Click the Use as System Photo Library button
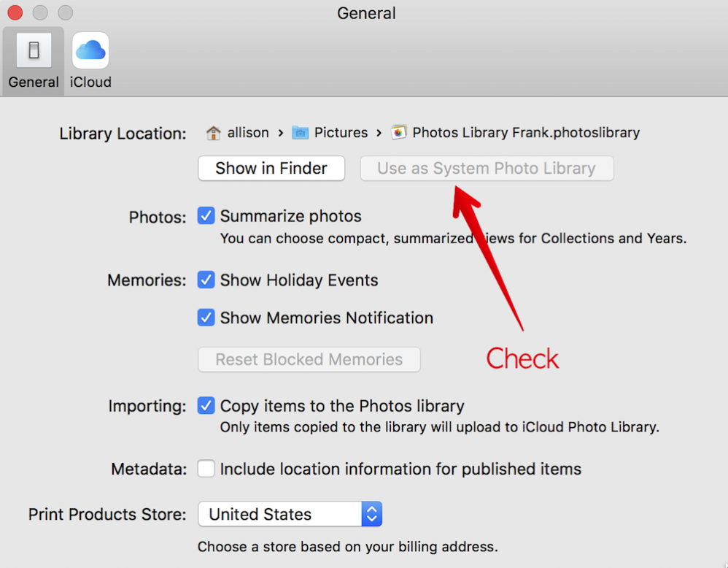 [487, 169]
